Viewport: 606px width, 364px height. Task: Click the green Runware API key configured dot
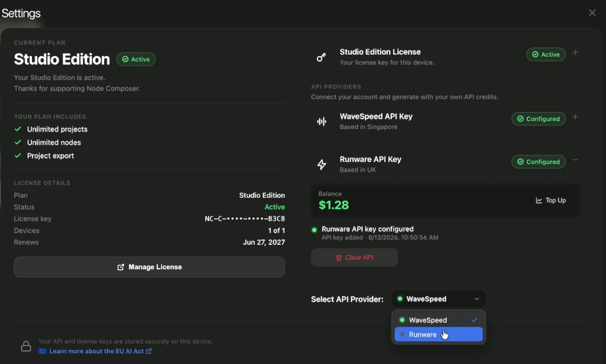tap(314, 229)
